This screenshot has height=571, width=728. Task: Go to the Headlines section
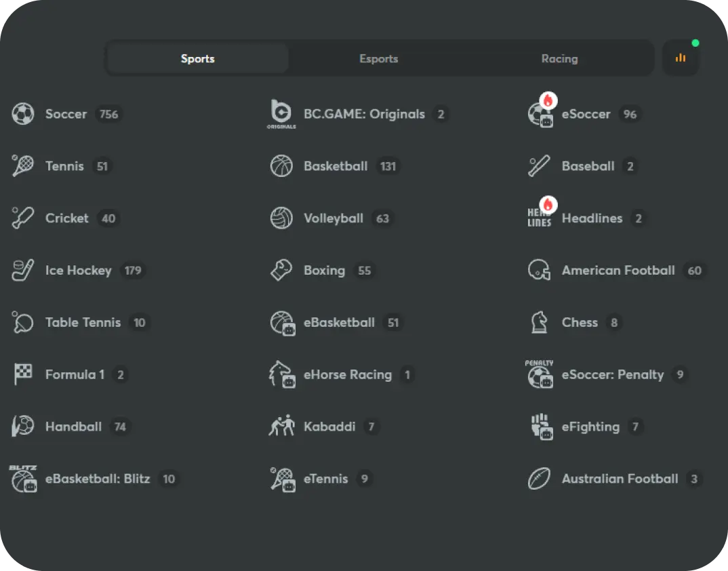pyautogui.click(x=592, y=218)
